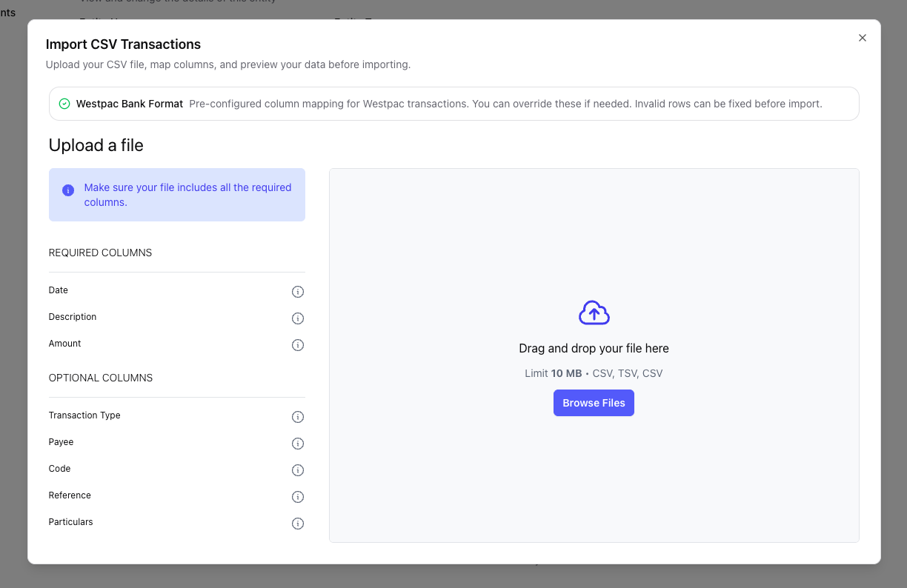Click the info icon beside Code

pos(298,470)
